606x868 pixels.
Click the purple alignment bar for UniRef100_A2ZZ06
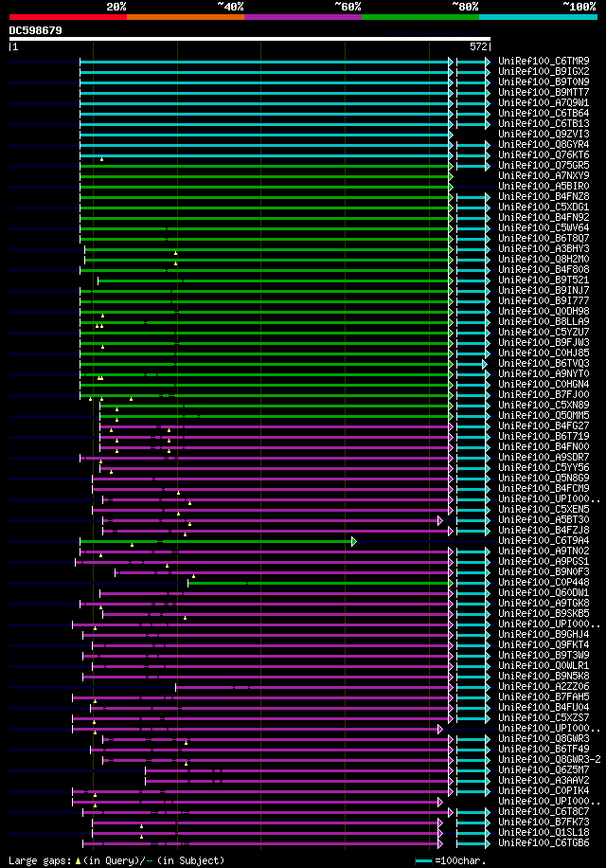[x=313, y=687]
